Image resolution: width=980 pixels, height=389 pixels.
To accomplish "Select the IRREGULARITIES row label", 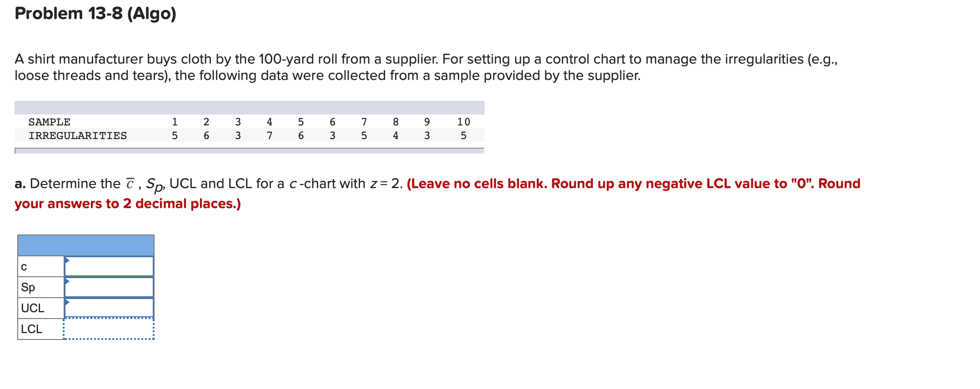I will (x=77, y=135).
